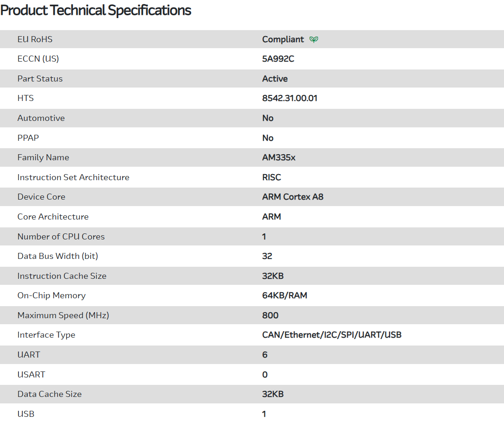This screenshot has width=504, height=421.
Task: Click the USART row label
Action: 31,374
